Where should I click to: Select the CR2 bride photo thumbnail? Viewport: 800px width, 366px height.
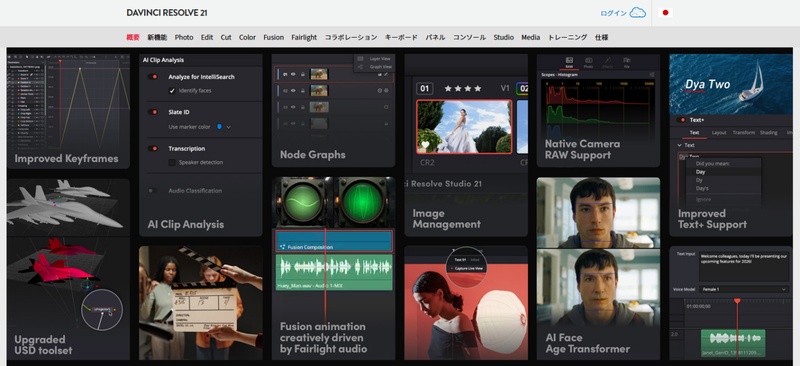pyautogui.click(x=464, y=127)
